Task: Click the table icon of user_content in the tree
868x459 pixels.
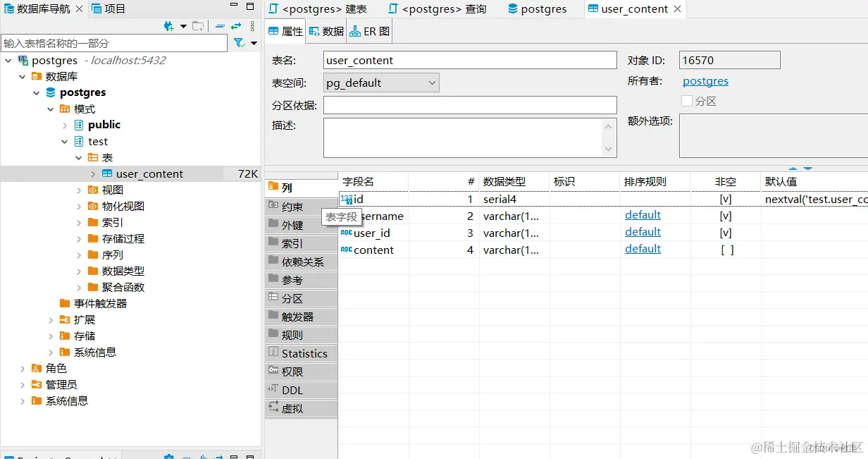Action: click(x=107, y=173)
